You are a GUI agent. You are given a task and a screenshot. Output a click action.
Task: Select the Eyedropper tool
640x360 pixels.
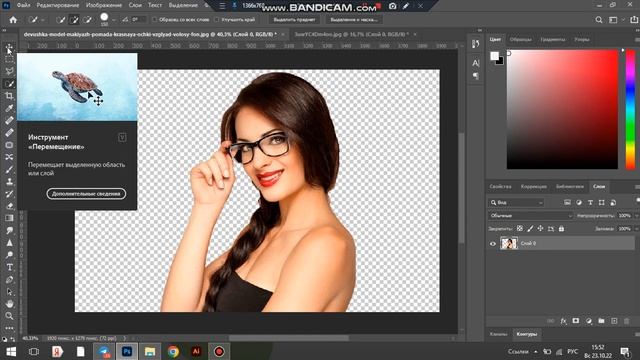[x=9, y=108]
